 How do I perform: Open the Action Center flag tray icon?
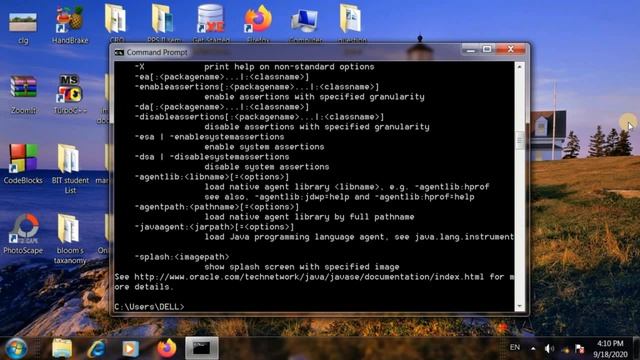pos(579,349)
